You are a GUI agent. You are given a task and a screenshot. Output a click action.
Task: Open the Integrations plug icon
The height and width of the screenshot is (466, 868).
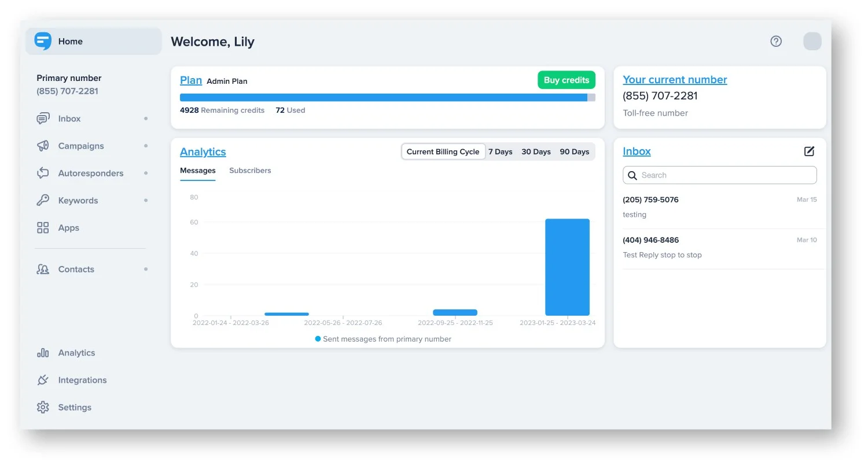pos(43,380)
